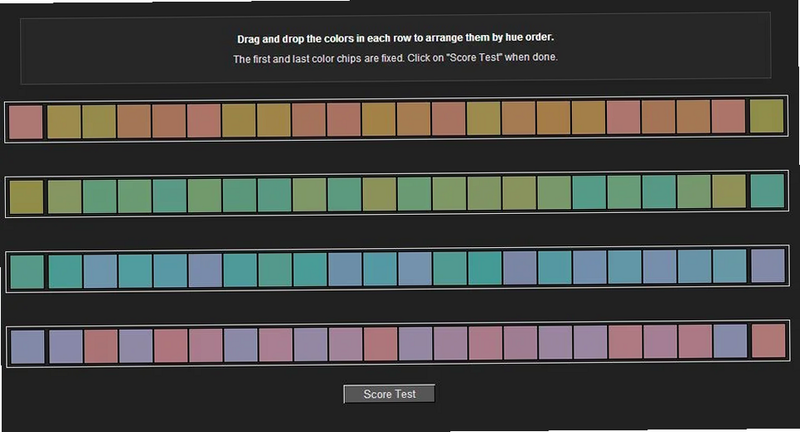Select the fixed periwinkle chip ending the third row
The width and height of the screenshot is (800, 432).
point(767,265)
